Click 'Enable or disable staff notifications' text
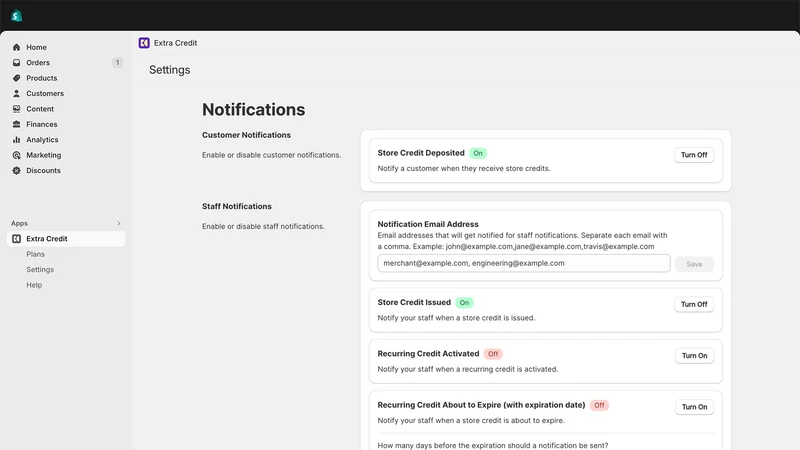This screenshot has width=800, height=450. [263, 226]
